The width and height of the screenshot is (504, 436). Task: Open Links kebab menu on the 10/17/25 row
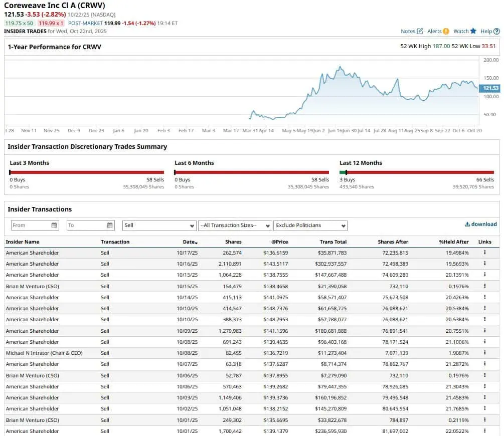484,253
